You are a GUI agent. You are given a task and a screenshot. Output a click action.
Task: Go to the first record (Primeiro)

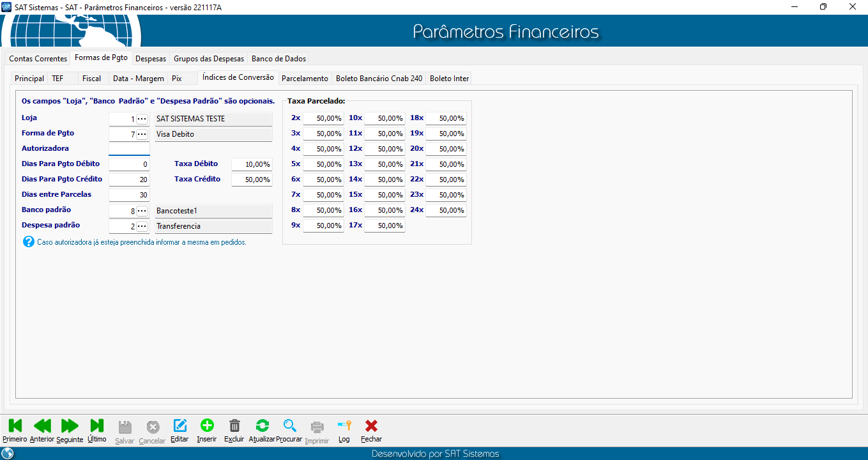[x=15, y=426]
